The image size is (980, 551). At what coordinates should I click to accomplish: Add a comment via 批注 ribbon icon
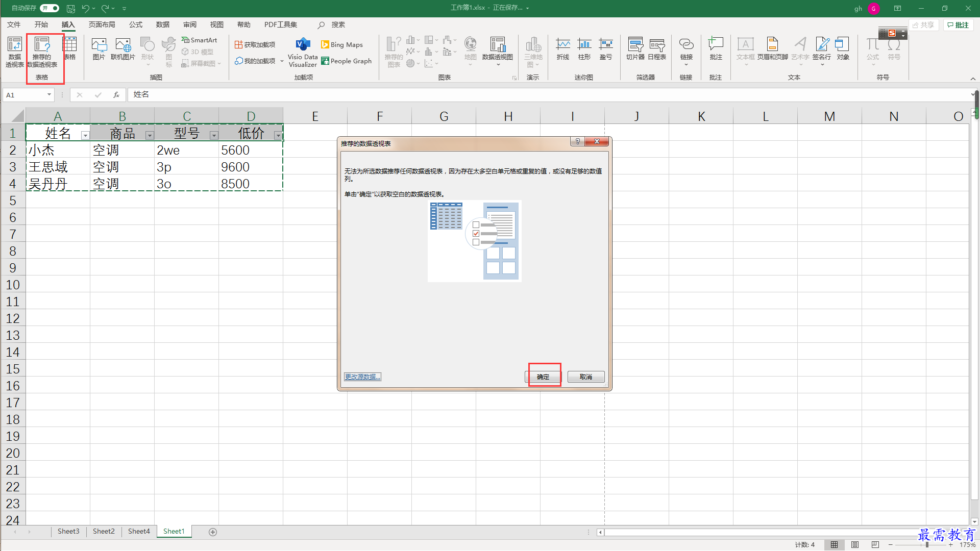pyautogui.click(x=716, y=48)
